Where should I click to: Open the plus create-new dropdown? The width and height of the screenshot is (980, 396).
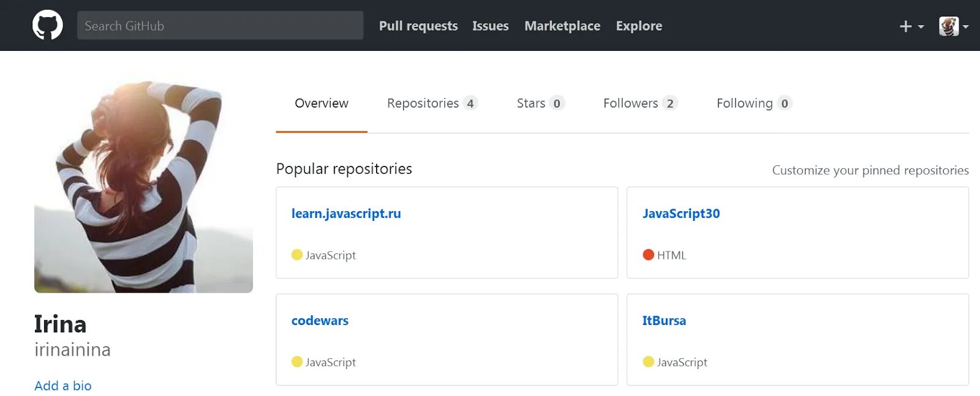tap(911, 26)
